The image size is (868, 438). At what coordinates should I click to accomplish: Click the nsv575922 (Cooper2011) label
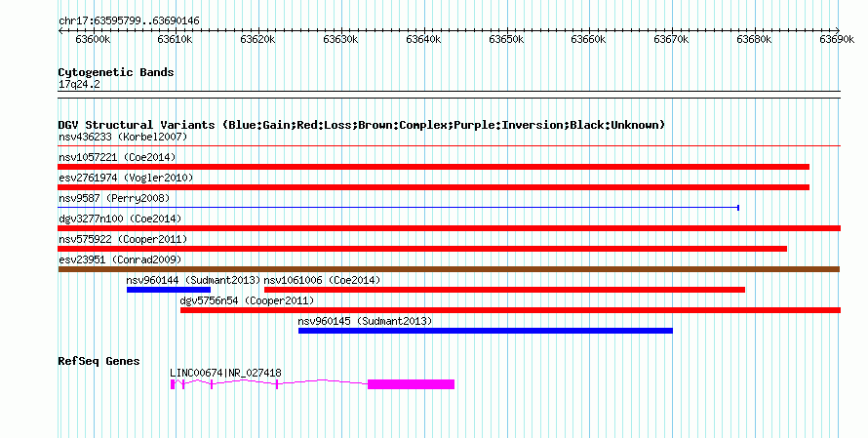click(123, 239)
